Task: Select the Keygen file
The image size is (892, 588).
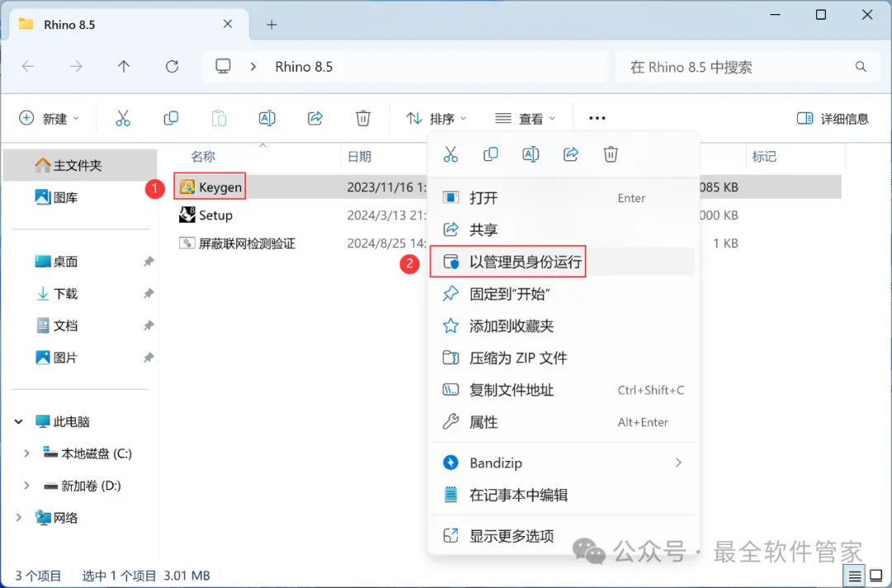Action: 211,187
